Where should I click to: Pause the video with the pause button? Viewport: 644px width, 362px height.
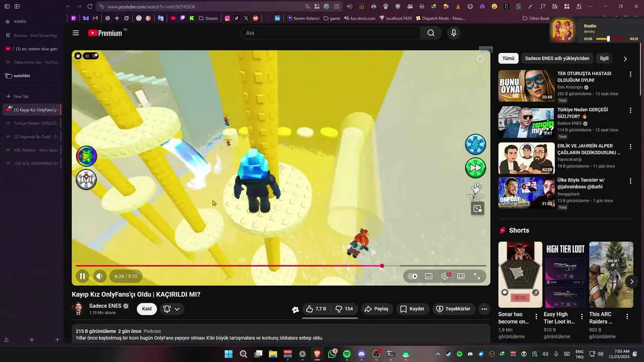(x=82, y=276)
